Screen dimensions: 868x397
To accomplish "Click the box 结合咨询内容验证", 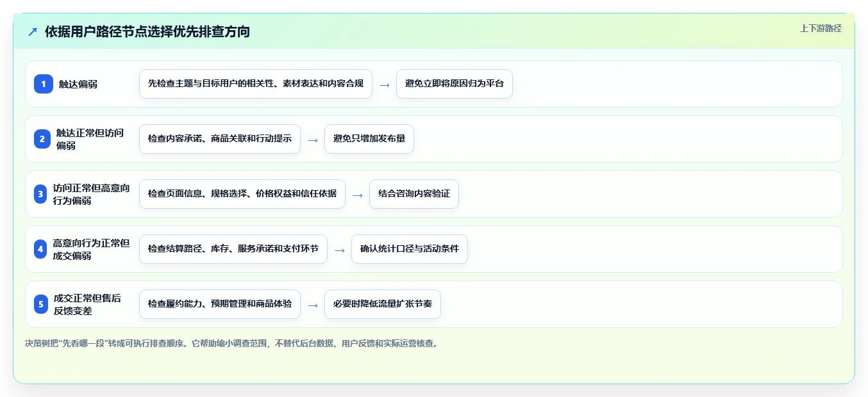I will (x=414, y=194).
